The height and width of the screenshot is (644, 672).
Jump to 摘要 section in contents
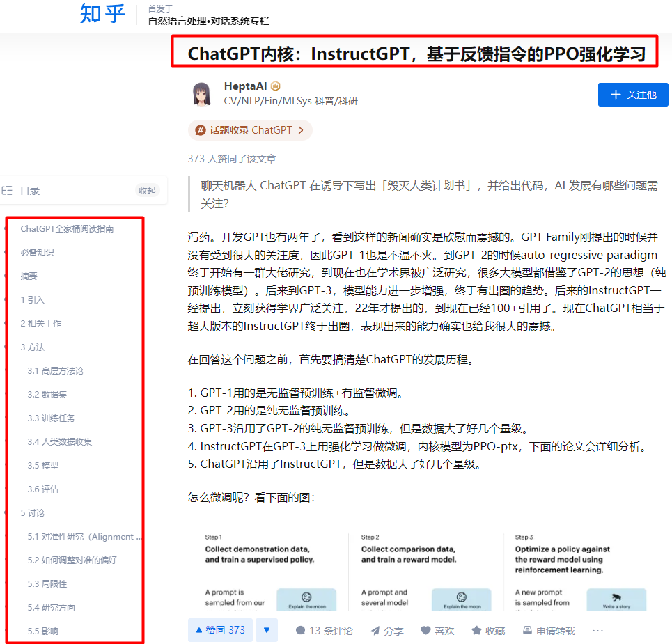point(29,276)
